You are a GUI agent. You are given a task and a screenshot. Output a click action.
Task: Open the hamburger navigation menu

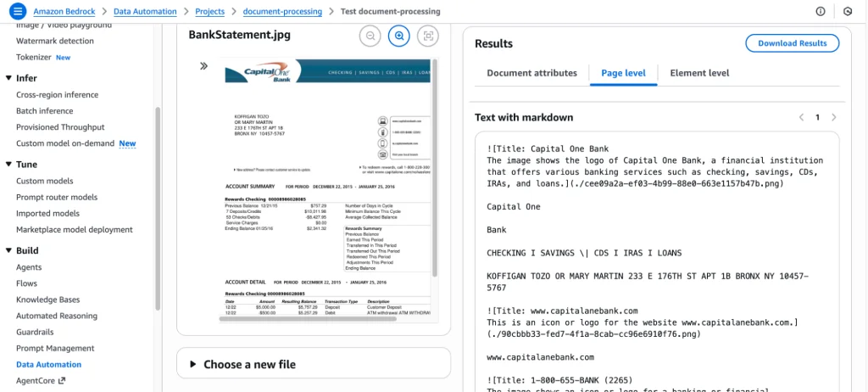tap(18, 11)
